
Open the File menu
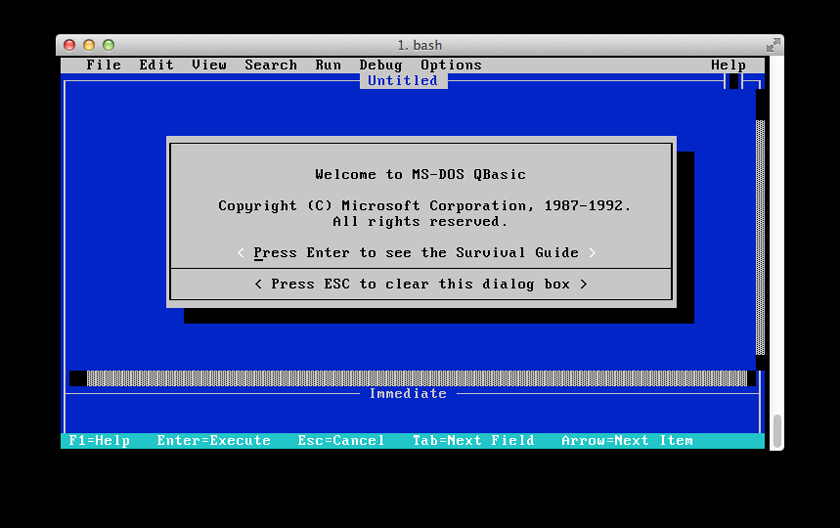103,65
